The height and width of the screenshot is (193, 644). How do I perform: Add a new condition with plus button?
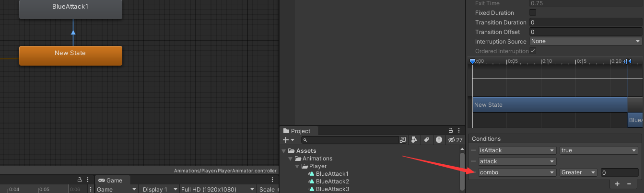[617, 183]
